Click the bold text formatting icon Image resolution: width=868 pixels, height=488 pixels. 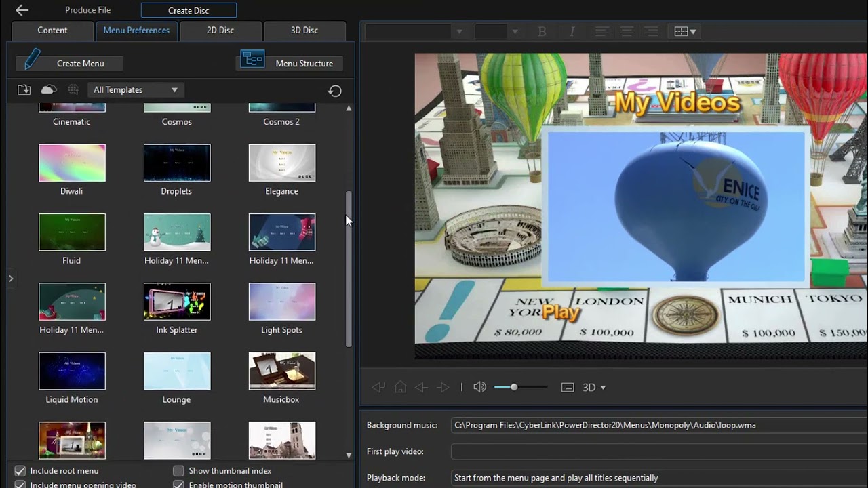542,31
